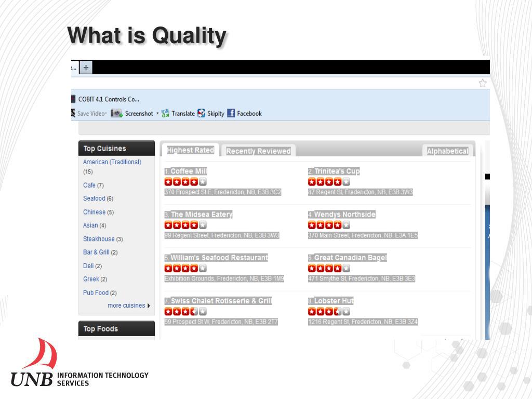Open the Asian cuisine link
The image size is (532, 399).
click(x=90, y=225)
